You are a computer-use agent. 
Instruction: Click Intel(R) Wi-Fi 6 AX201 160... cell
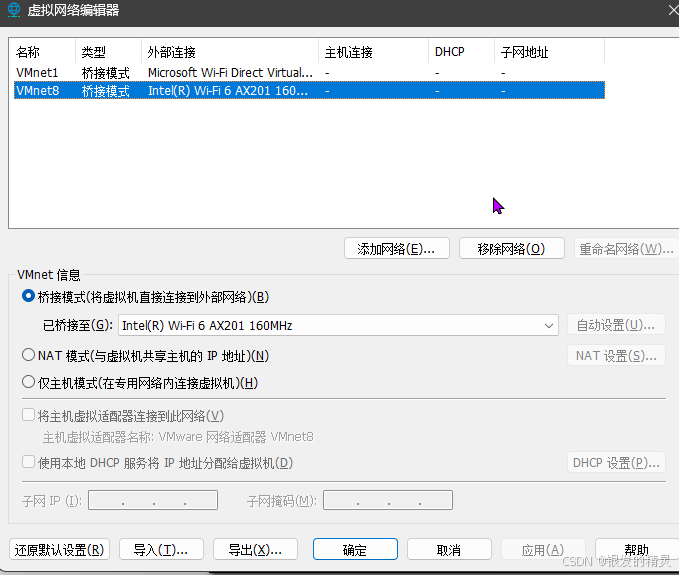tap(228, 90)
